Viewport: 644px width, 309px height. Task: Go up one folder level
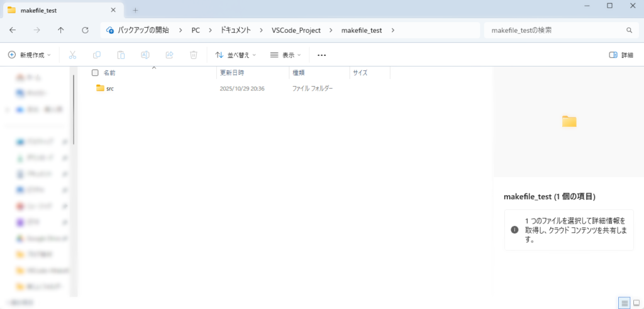tap(60, 30)
